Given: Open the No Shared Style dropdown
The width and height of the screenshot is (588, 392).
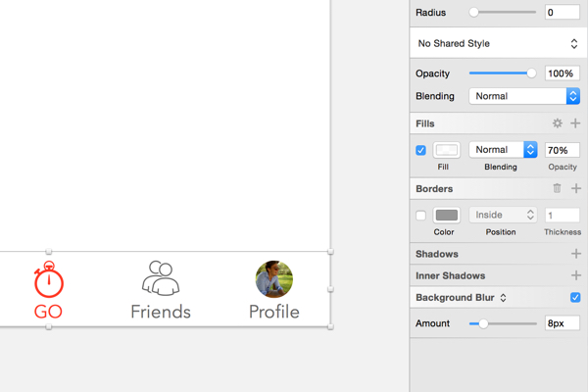Looking at the screenshot, I should (x=498, y=43).
